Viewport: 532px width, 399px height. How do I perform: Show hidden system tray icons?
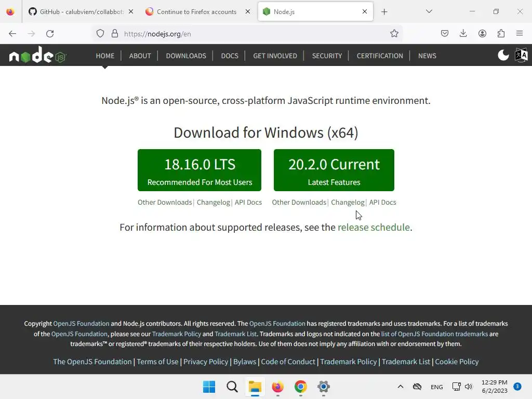[401, 387]
